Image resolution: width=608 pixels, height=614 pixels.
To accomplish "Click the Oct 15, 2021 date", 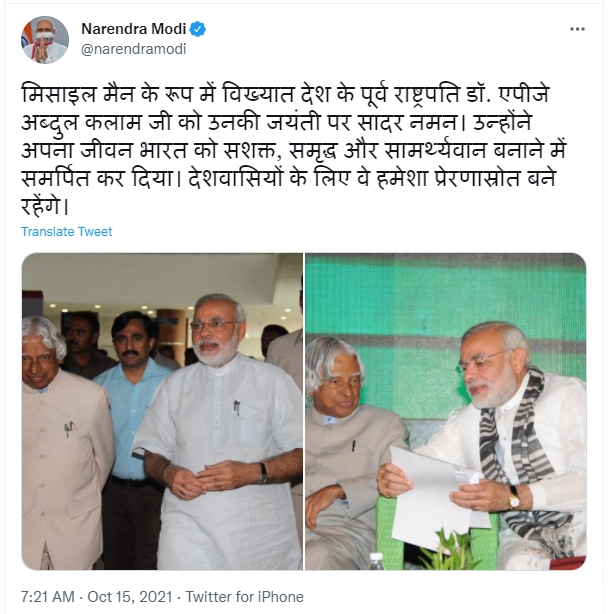I will point(130,597).
